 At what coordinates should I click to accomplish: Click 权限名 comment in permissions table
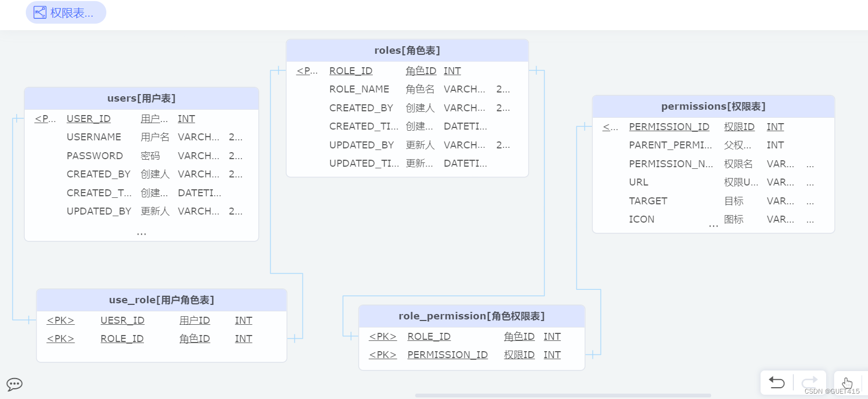click(739, 164)
